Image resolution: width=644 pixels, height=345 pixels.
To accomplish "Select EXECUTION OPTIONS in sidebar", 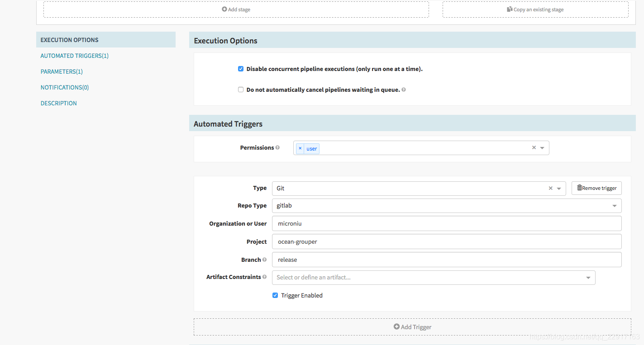I will (x=106, y=40).
